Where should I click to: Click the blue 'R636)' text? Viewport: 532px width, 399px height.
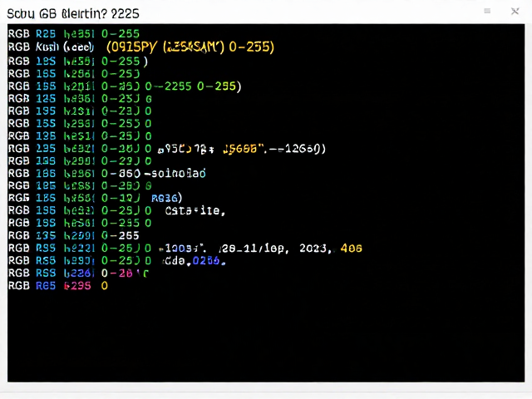166,198
